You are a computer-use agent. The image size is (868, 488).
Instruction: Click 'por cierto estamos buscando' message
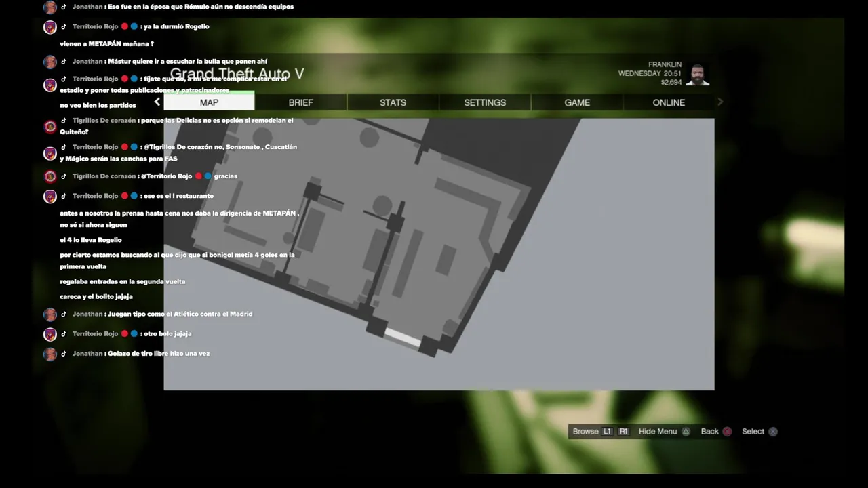click(x=177, y=261)
